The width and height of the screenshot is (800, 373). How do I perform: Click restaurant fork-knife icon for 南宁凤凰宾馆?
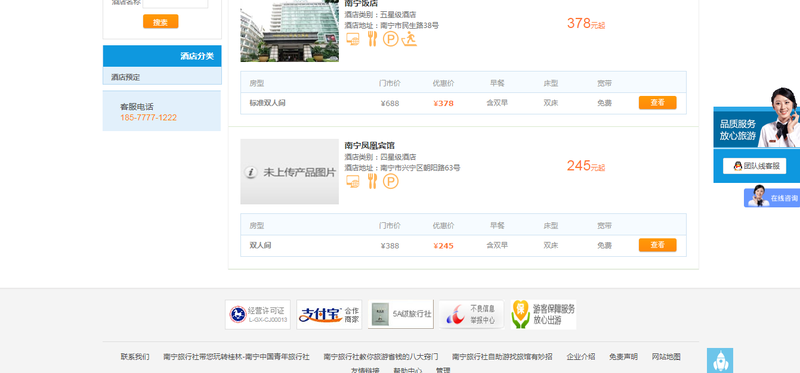point(372,181)
